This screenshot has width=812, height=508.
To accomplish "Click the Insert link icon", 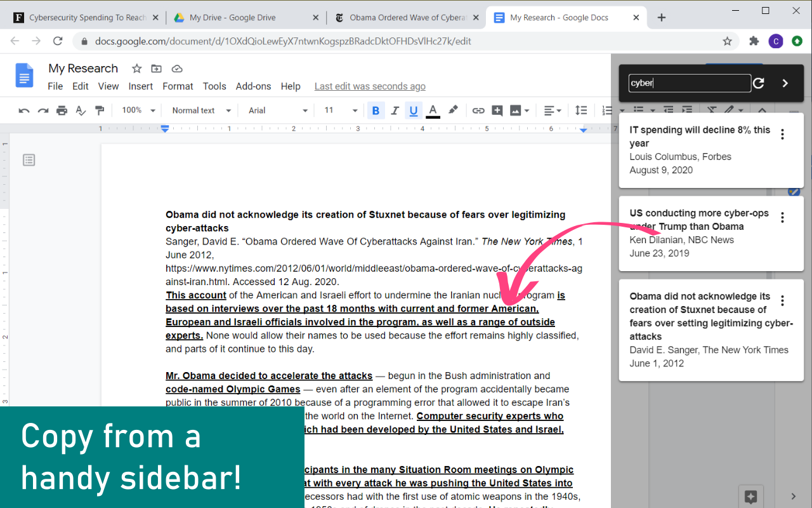I will click(478, 110).
